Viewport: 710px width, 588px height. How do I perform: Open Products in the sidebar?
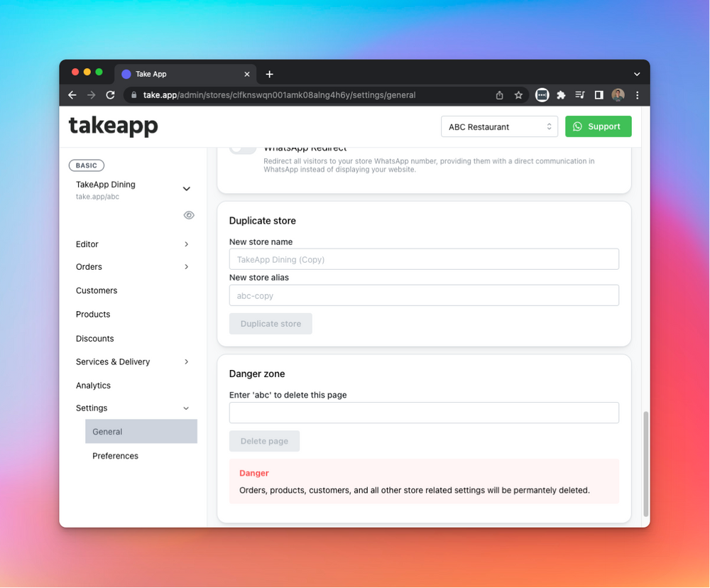point(93,315)
